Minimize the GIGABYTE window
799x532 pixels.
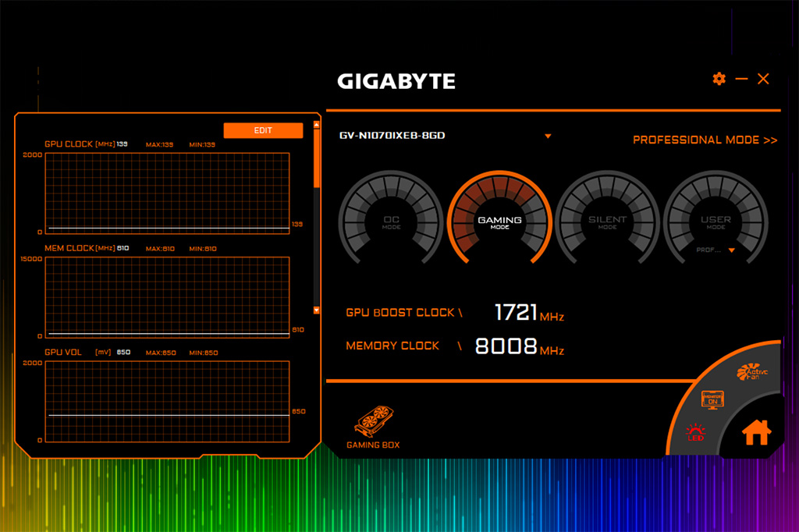pyautogui.click(x=741, y=79)
